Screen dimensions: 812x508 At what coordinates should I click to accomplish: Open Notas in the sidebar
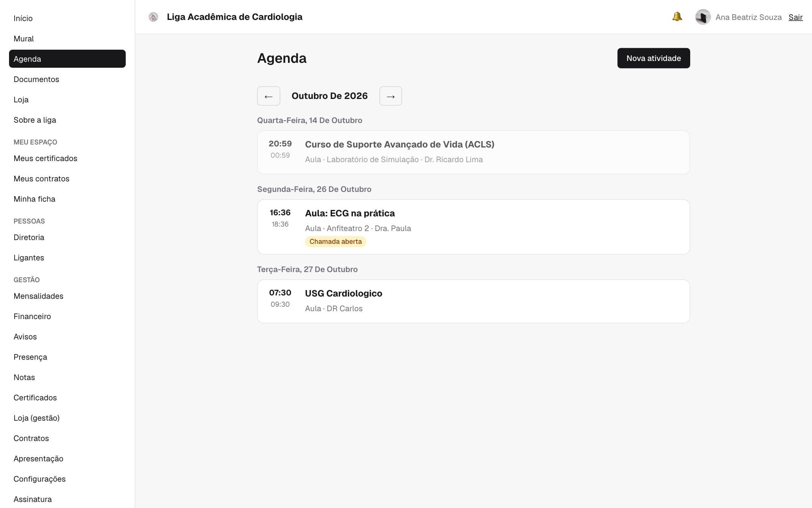67,377
